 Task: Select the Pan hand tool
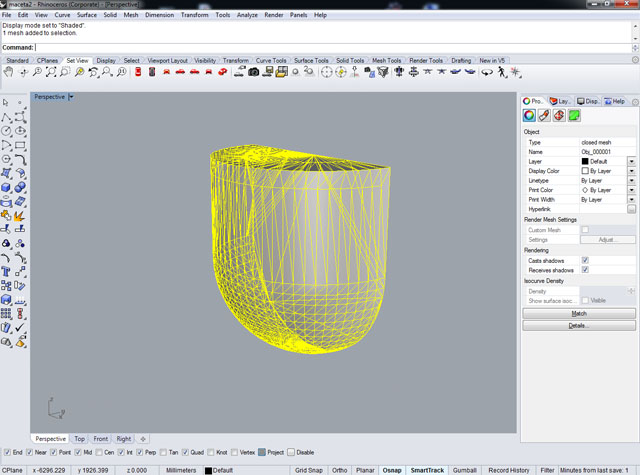8,72
